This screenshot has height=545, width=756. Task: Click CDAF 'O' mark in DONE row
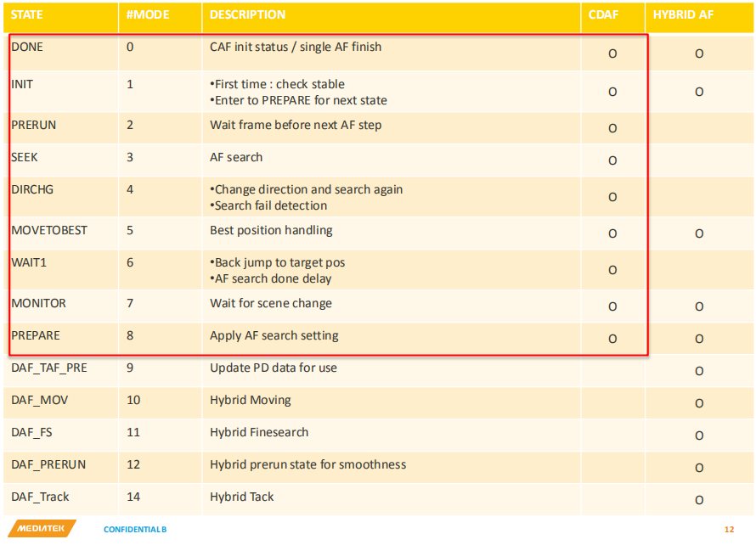point(612,54)
